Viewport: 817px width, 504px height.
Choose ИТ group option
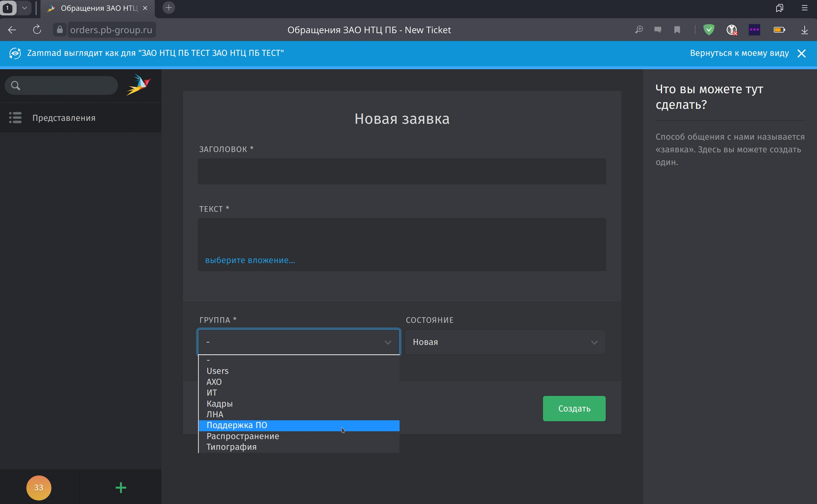pyautogui.click(x=299, y=393)
